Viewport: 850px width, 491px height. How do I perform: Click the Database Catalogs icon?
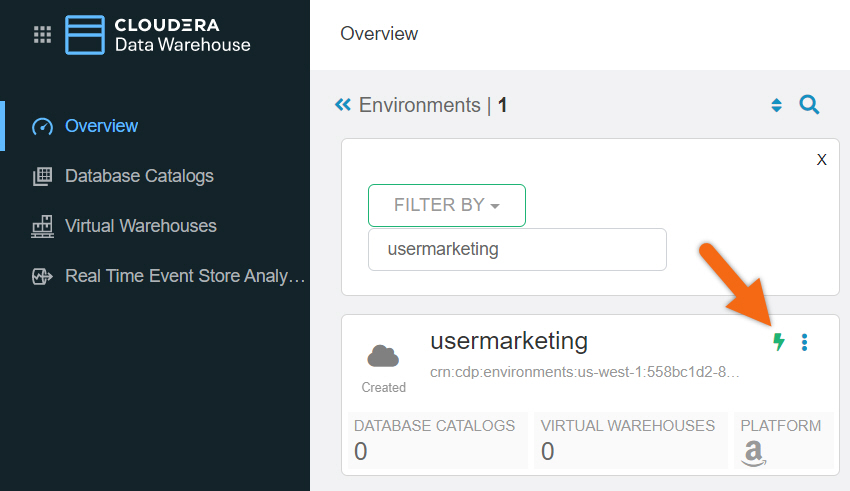(42, 176)
